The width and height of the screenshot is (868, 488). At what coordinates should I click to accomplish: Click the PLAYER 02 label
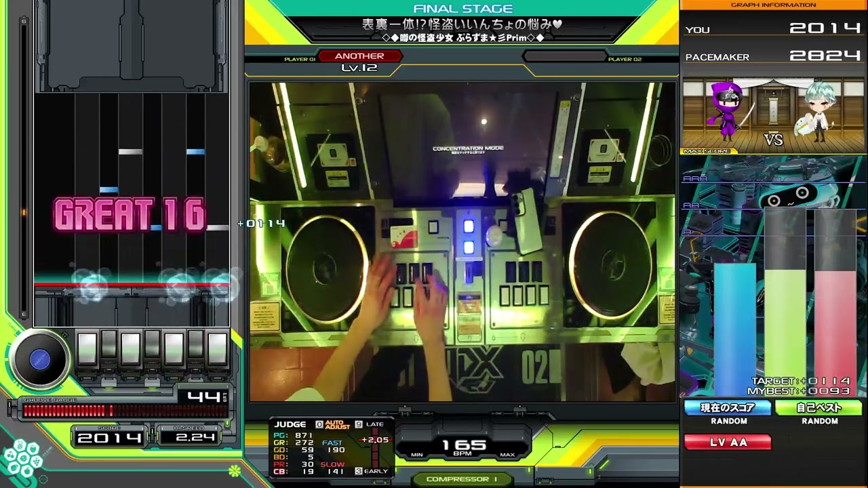click(x=625, y=60)
